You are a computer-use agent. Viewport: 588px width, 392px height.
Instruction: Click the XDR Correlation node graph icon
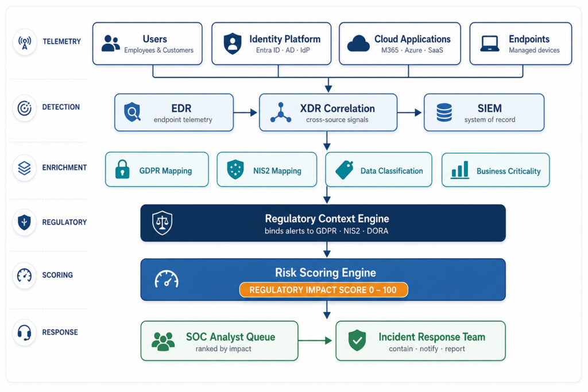coord(280,112)
